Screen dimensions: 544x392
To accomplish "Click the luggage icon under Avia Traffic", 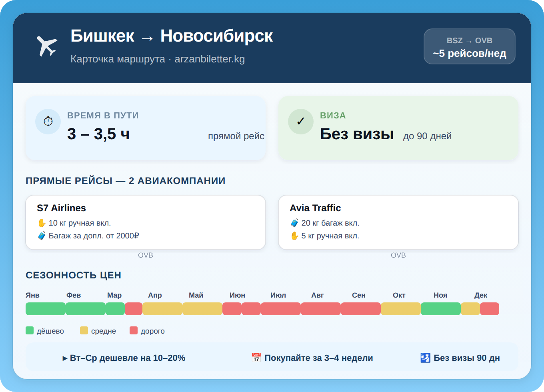I will point(295,223).
